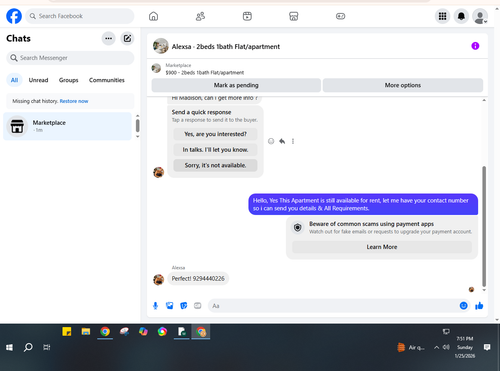Viewport: 500px width, 371px height.
Task: Open the account profile menu
Action: (480, 16)
